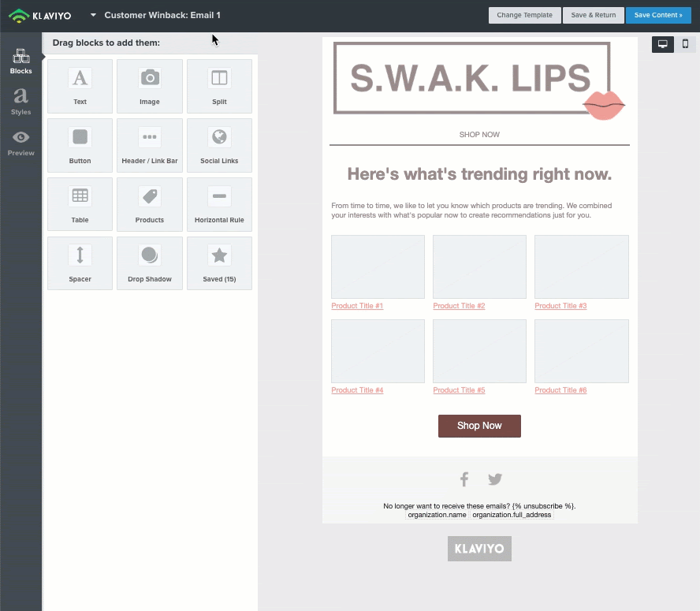This screenshot has width=700, height=611.
Task: Click the gray Klaviyo badge below email
Action: pyautogui.click(x=479, y=549)
